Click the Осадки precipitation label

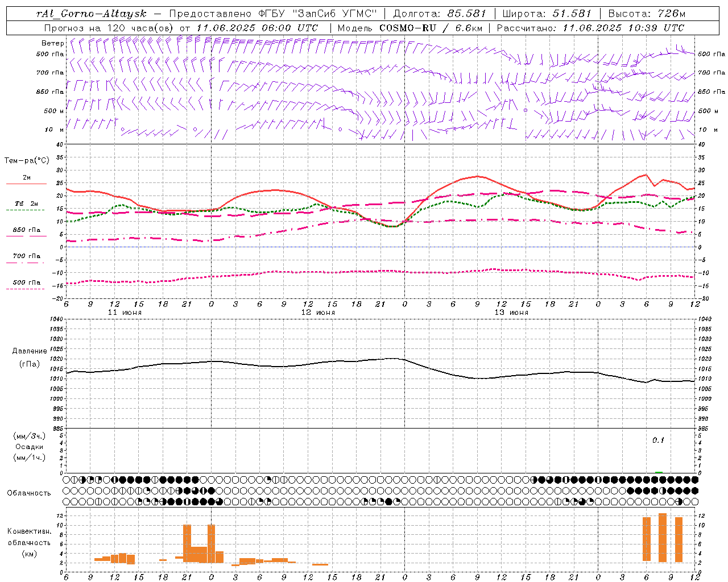[30, 447]
